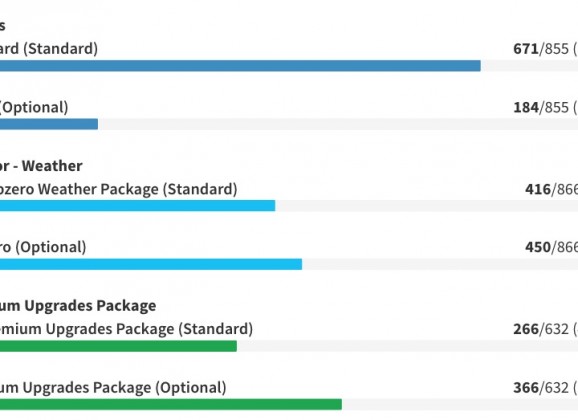578x420 pixels.
Task: Click the grey unfilled track of the 184/855 bar
Action: point(338,124)
